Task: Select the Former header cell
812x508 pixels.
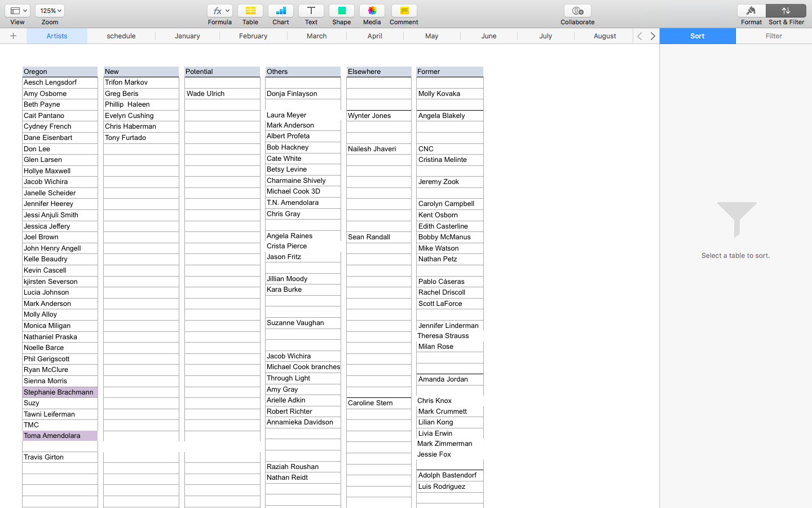Action: tap(450, 72)
